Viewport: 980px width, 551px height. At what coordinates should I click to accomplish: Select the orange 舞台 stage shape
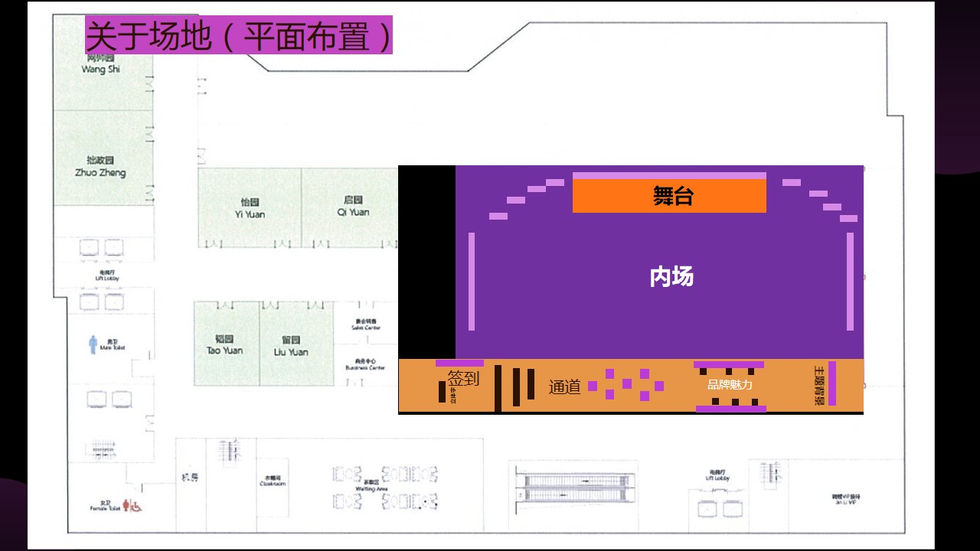point(669,196)
